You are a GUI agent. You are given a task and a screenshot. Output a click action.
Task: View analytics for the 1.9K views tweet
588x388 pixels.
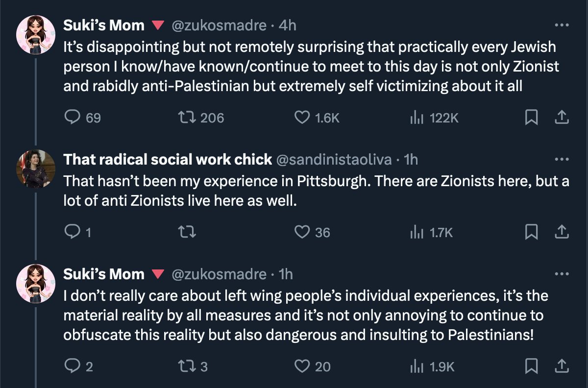pos(416,366)
